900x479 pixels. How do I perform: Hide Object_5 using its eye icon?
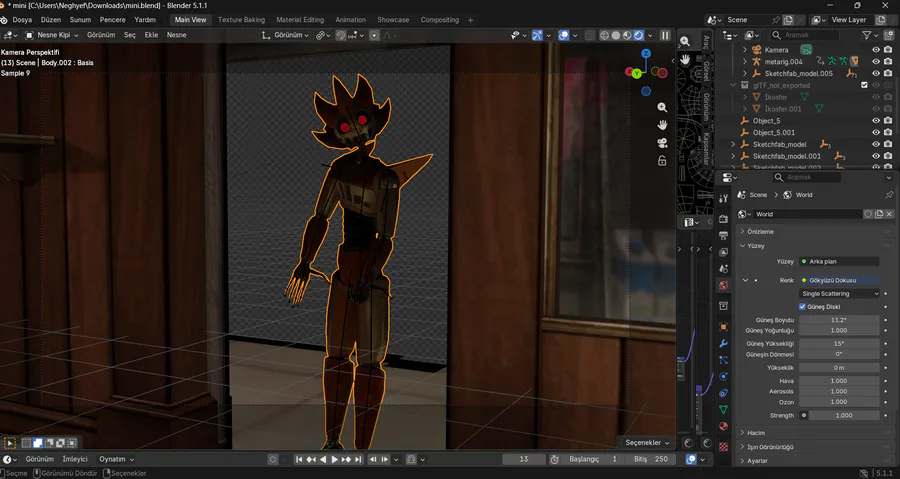(876, 120)
